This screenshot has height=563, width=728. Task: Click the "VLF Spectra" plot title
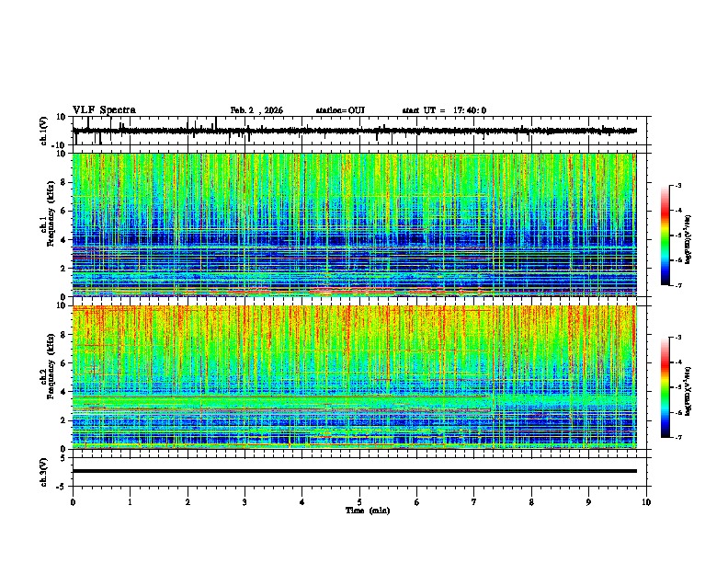click(104, 110)
